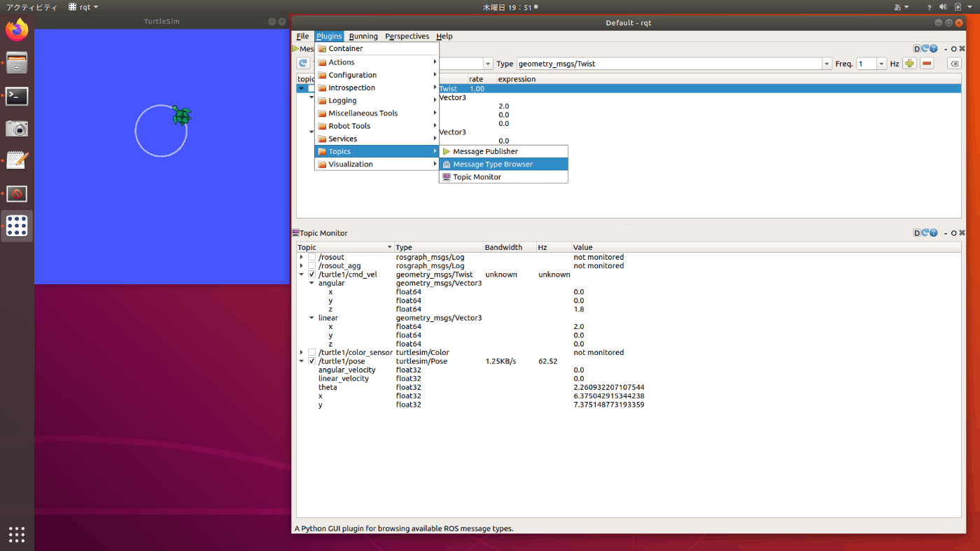980x551 pixels.
Task: Expand the /rosout_agg topic tree row
Action: 302,266
